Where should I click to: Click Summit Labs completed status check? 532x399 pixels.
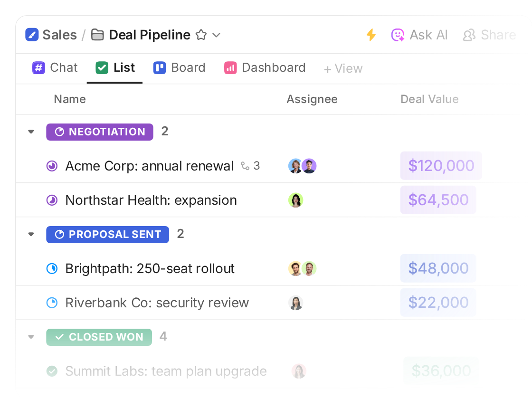(52, 371)
